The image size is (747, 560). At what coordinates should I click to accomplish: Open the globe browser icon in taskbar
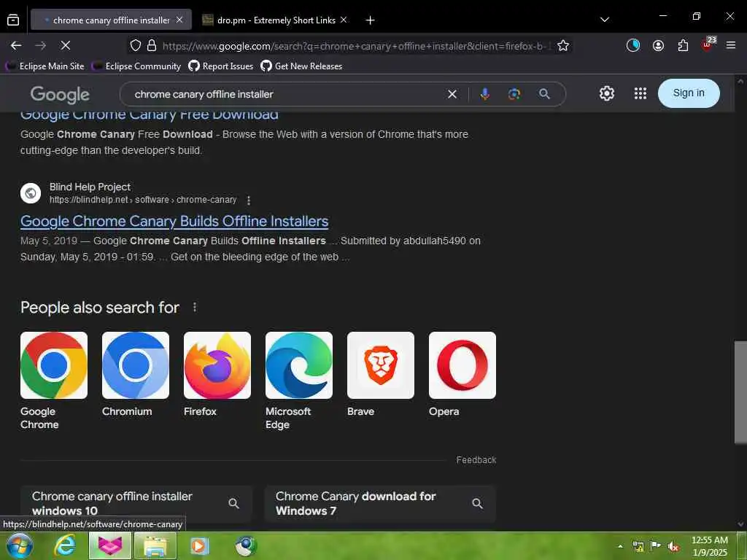[x=247, y=545]
